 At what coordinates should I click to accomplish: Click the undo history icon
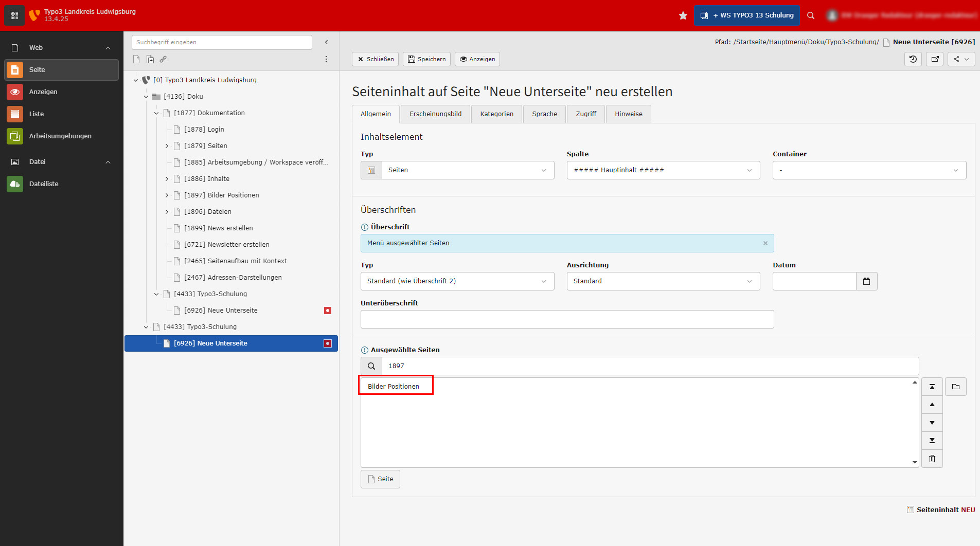point(913,59)
